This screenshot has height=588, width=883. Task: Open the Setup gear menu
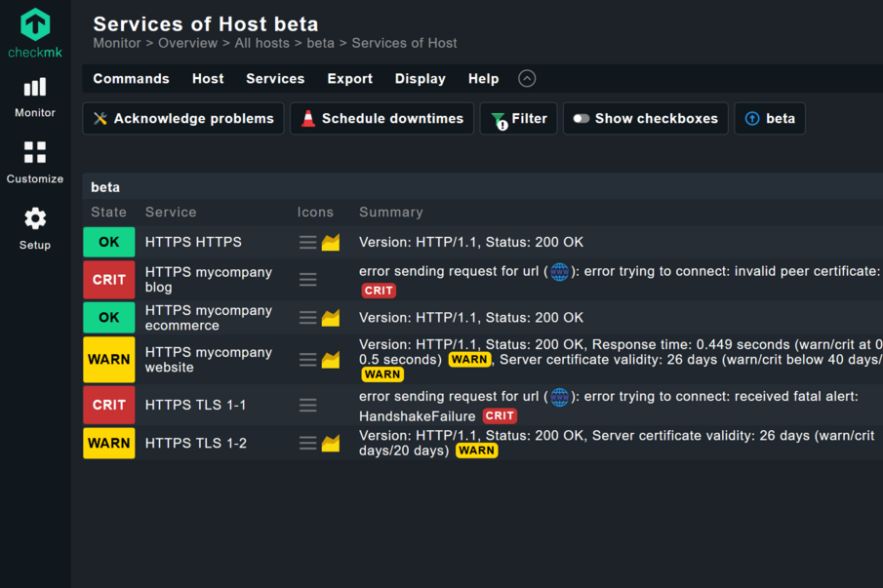pyautogui.click(x=35, y=228)
